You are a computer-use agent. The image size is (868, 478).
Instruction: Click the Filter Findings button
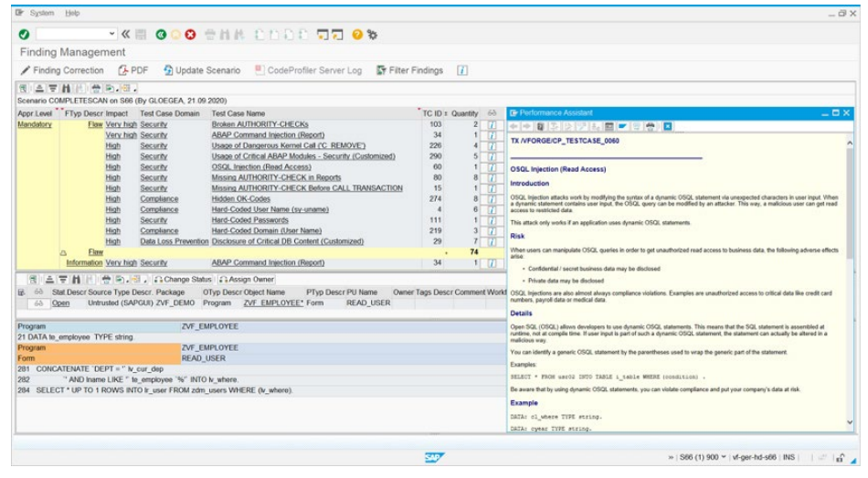point(409,70)
